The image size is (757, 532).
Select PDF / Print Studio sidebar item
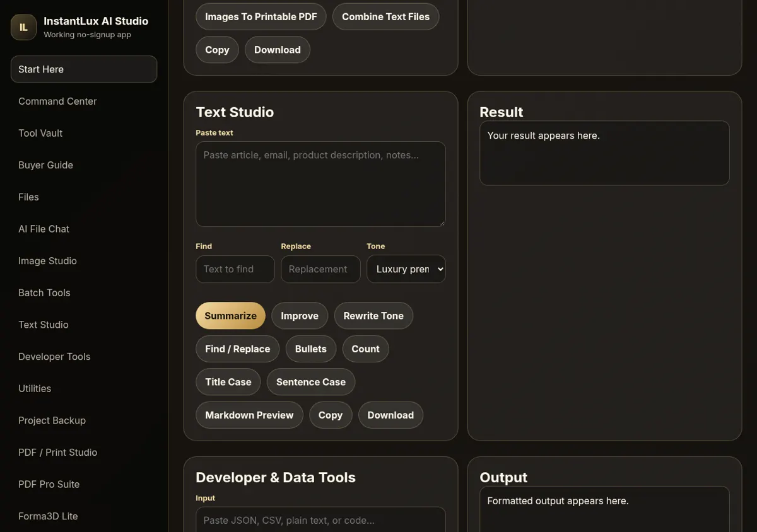(84, 453)
